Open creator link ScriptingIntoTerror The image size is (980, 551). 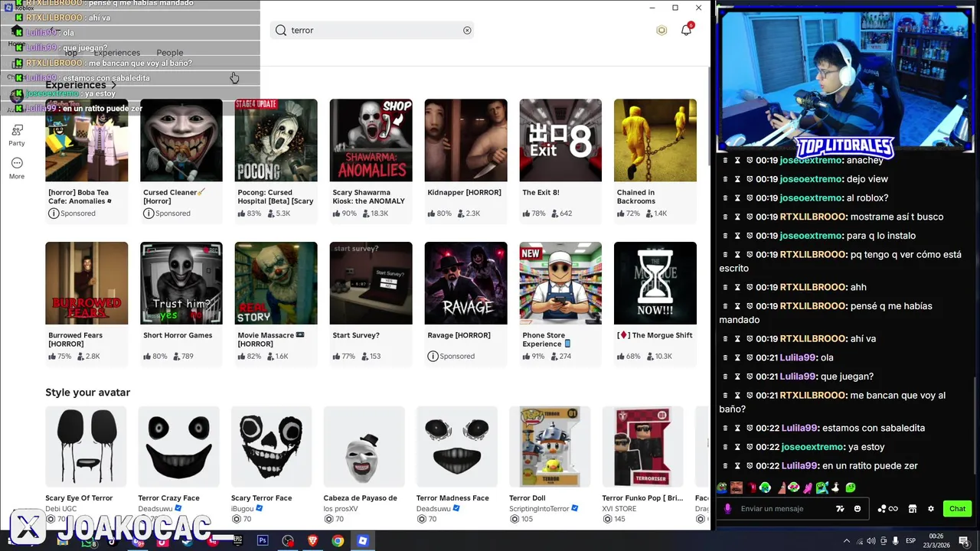(x=539, y=509)
